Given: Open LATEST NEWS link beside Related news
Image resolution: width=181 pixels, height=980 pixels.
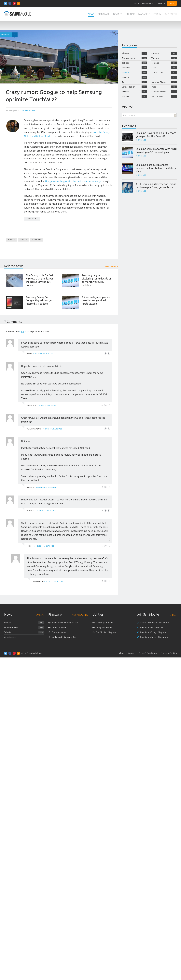Looking at the screenshot, I should click(110, 266).
